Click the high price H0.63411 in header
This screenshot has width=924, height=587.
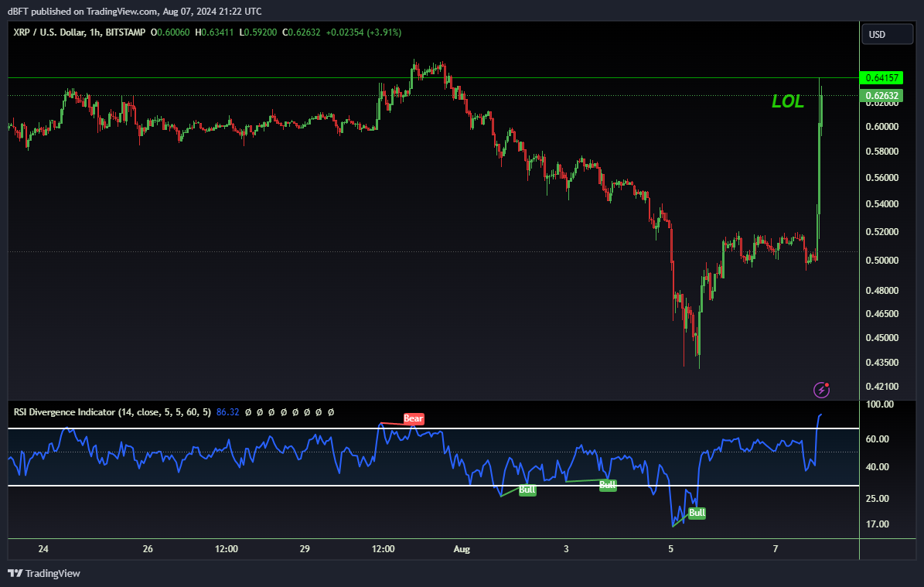[x=214, y=32]
